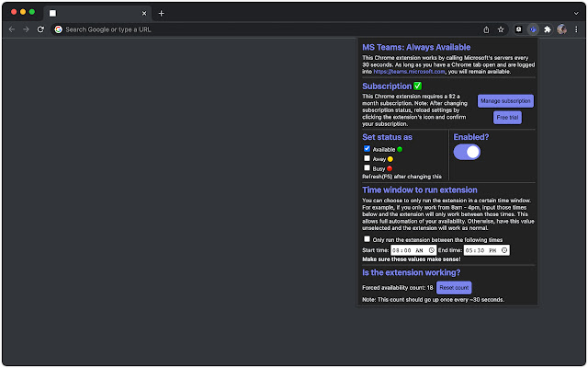588x368 pixels.
Task: Toggle the Enabled switch off
Action: (x=467, y=152)
